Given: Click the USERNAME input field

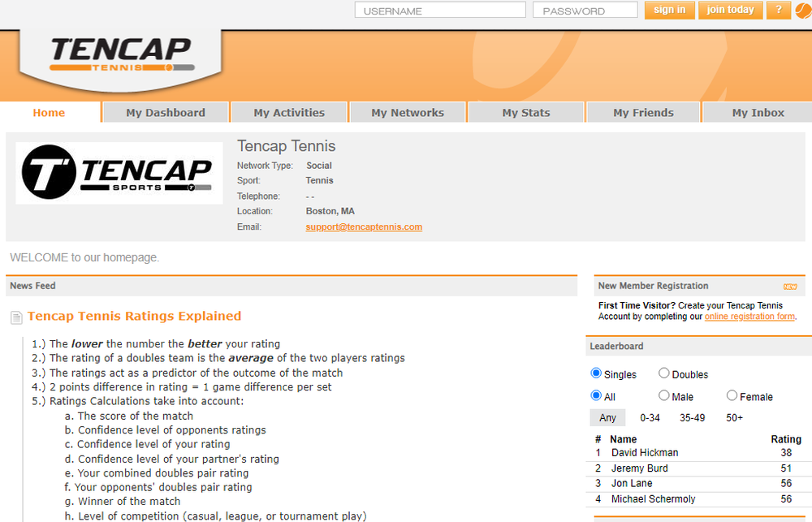Looking at the screenshot, I should pyautogui.click(x=439, y=10).
